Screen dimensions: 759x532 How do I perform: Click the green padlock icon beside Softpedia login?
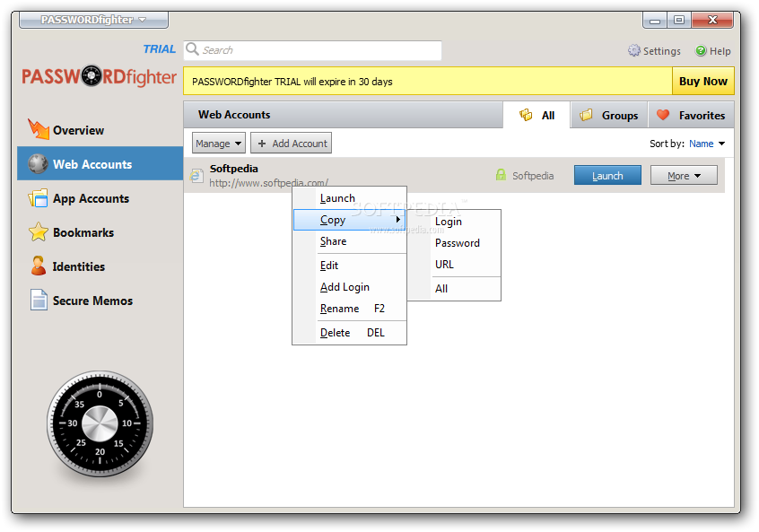(501, 175)
